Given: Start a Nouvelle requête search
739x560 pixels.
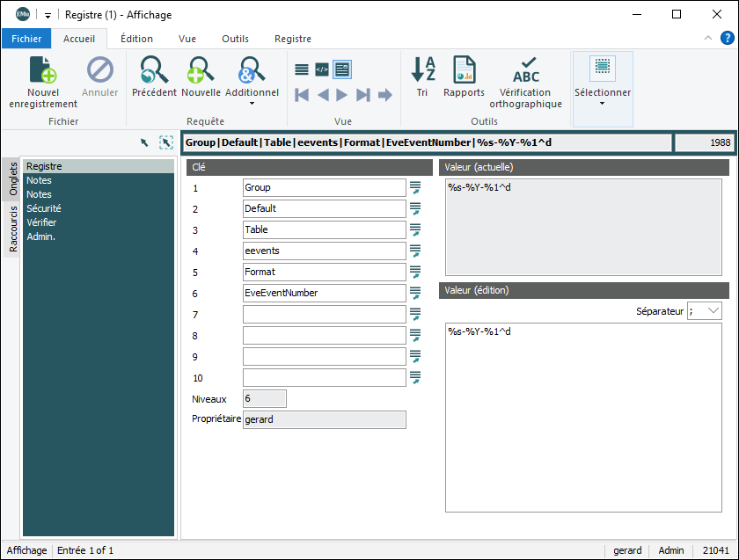Looking at the screenshot, I should pyautogui.click(x=201, y=70).
